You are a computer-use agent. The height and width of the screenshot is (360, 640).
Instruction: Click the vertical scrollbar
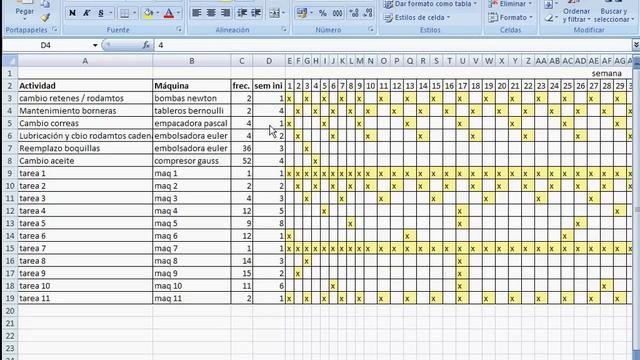(x=636, y=210)
